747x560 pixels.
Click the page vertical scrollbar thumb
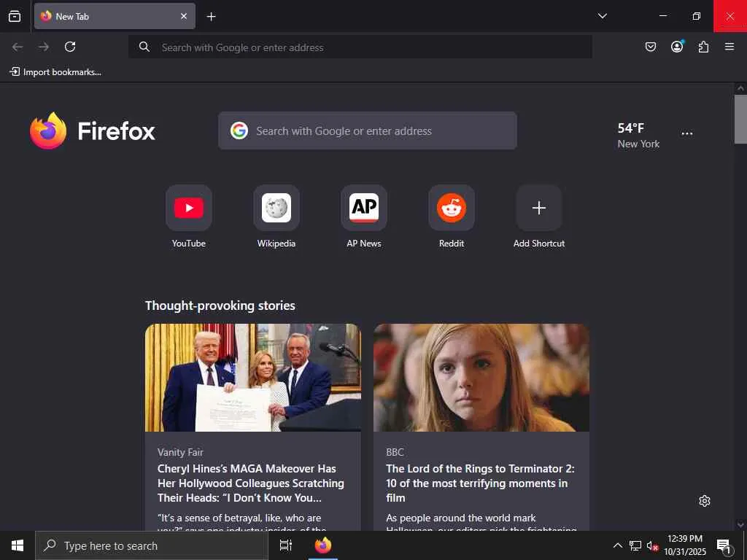740,119
